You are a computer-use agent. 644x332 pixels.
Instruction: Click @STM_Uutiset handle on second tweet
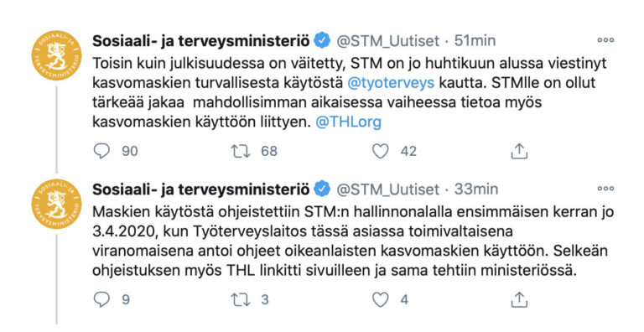(x=388, y=189)
